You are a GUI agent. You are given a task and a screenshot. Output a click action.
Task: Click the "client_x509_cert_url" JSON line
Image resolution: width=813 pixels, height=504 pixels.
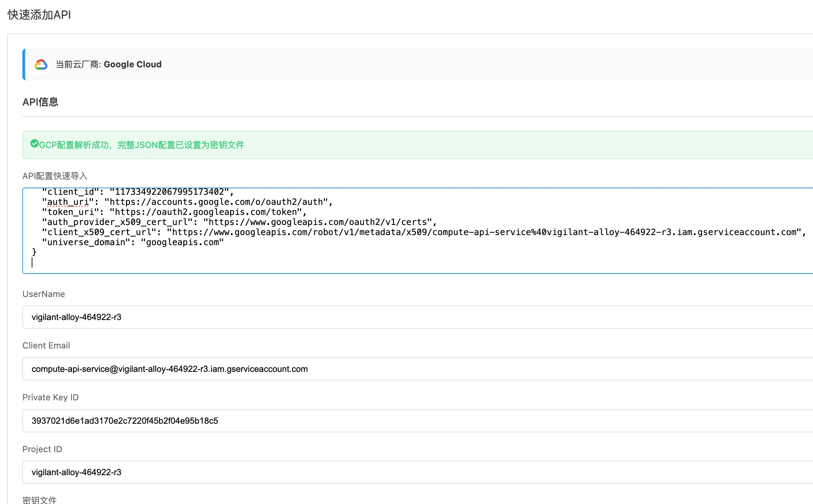424,232
